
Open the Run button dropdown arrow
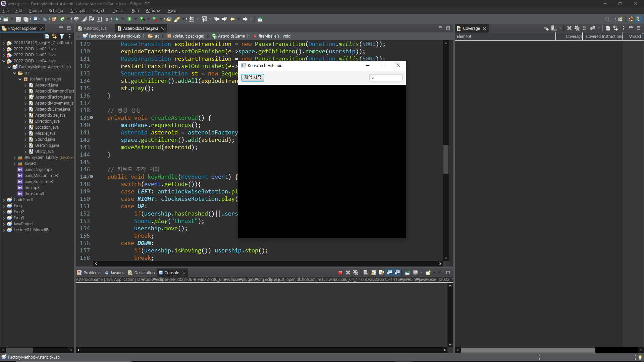pyautogui.click(x=136, y=19)
